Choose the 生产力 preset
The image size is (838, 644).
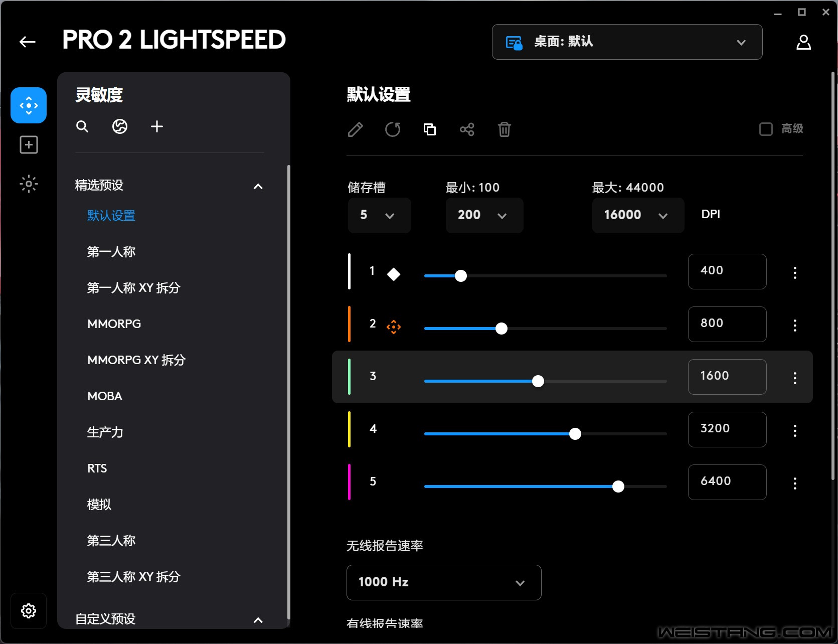pyautogui.click(x=105, y=432)
